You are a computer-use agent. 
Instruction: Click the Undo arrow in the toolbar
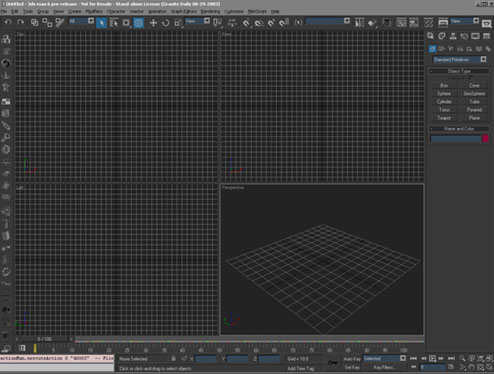click(x=8, y=22)
